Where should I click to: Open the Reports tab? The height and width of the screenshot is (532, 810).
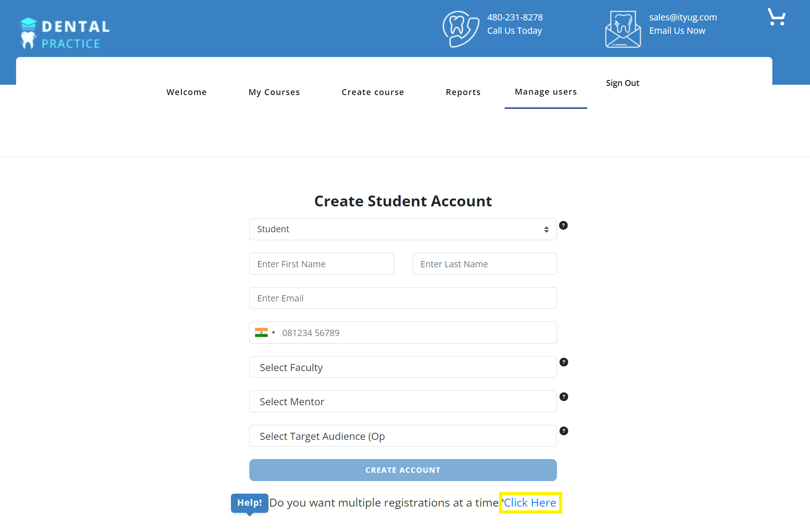(x=463, y=92)
